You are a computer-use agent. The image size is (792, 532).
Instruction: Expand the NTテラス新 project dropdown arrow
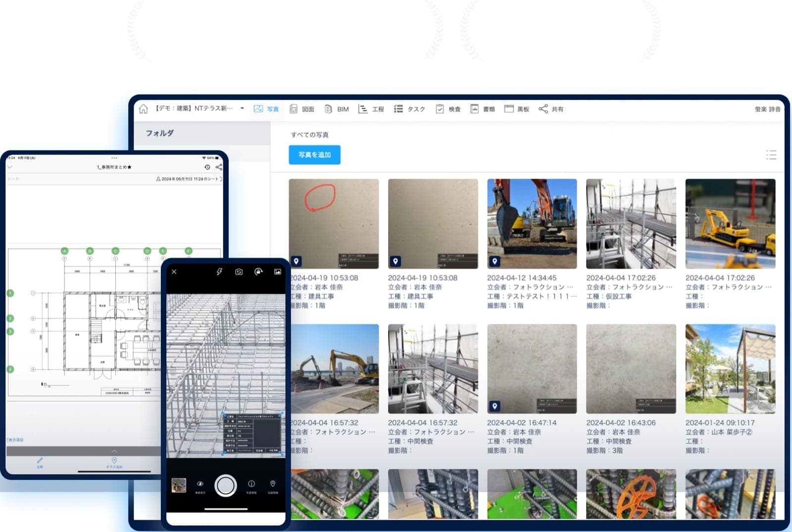[242, 108]
